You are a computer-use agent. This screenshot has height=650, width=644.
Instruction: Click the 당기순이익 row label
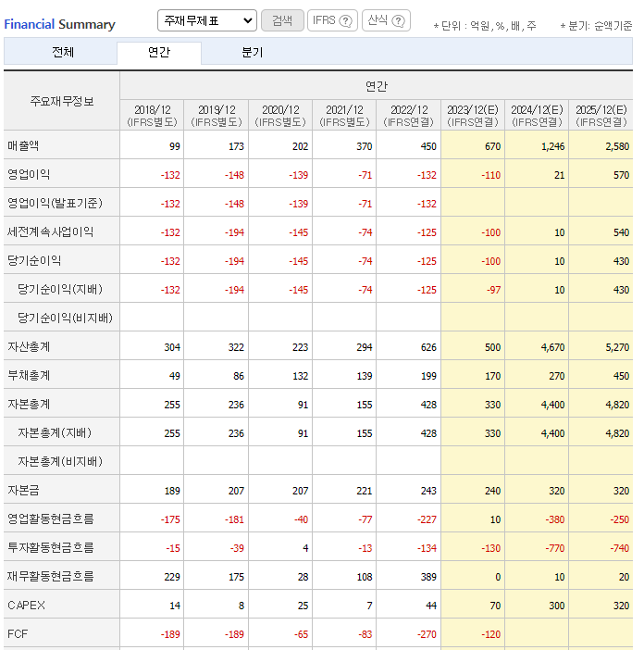(34, 261)
